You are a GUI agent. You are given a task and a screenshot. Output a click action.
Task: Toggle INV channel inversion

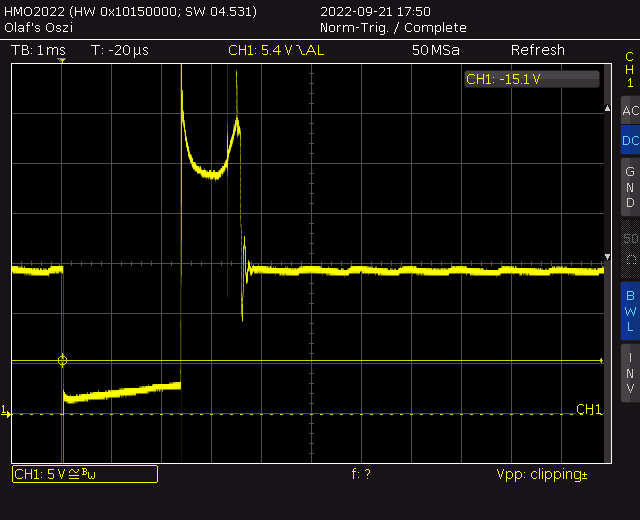click(629, 372)
